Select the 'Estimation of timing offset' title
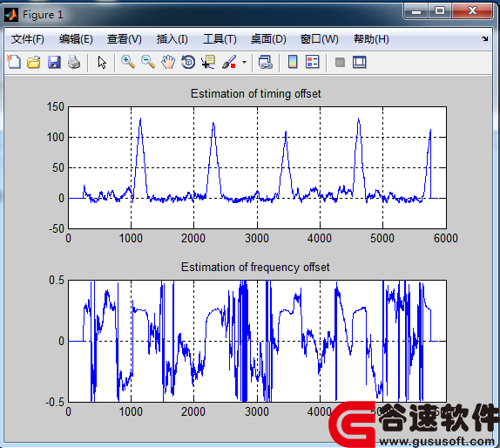The image size is (500, 448). (x=256, y=94)
